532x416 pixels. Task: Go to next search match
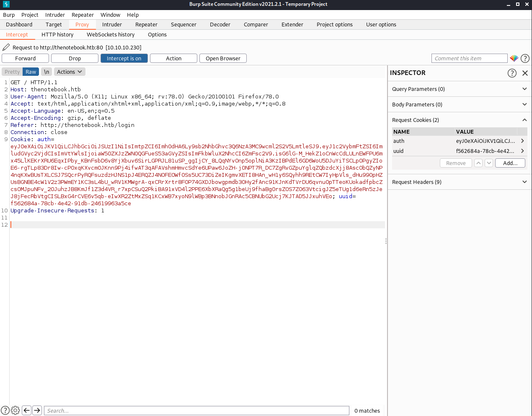[x=37, y=411]
